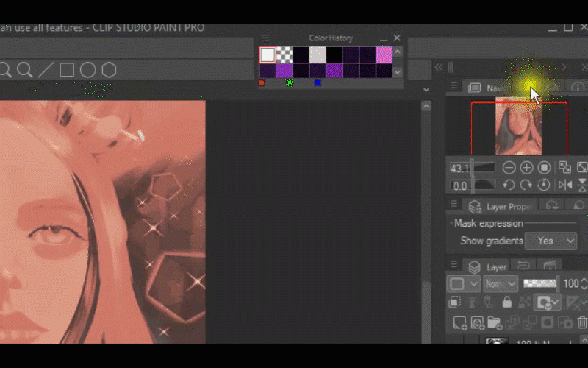Click the Navigator rotation slider
The height and width of the screenshot is (368, 588).
(484, 185)
